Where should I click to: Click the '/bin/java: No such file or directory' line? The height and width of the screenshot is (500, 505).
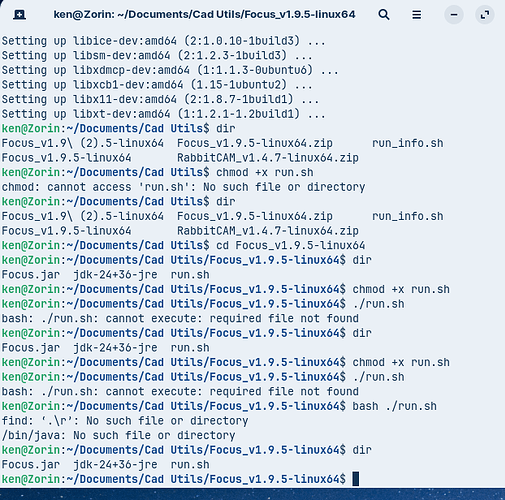(x=118, y=435)
